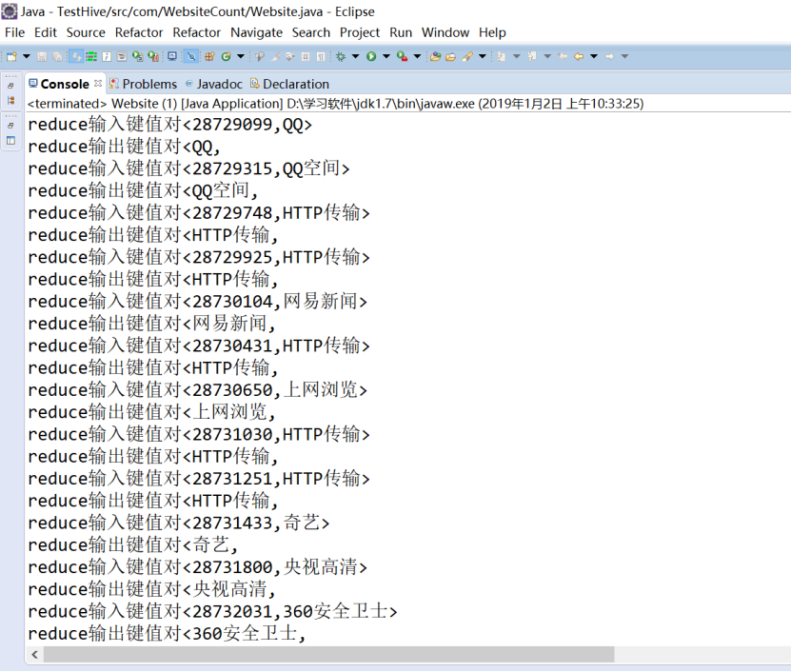
Task: Click console line containing 28730104
Action: coord(198,301)
